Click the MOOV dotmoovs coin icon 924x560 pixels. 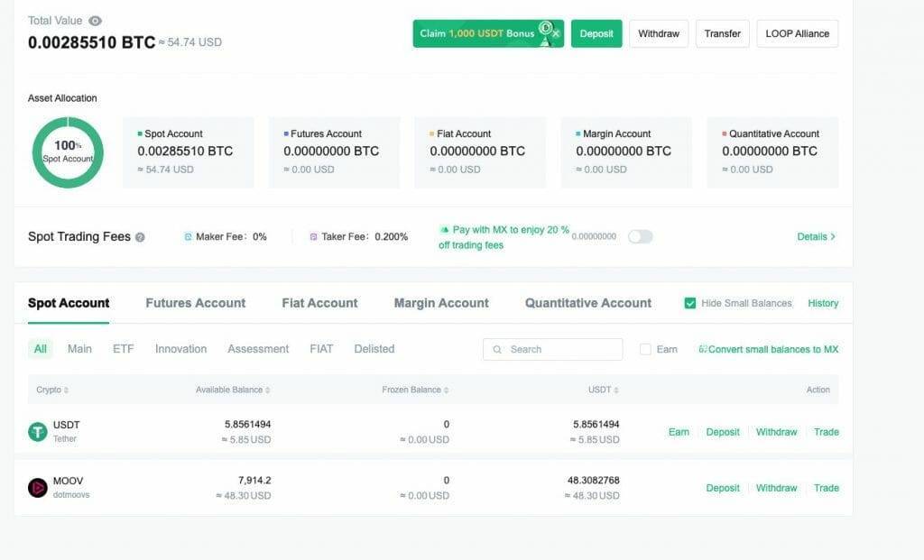[x=38, y=488]
